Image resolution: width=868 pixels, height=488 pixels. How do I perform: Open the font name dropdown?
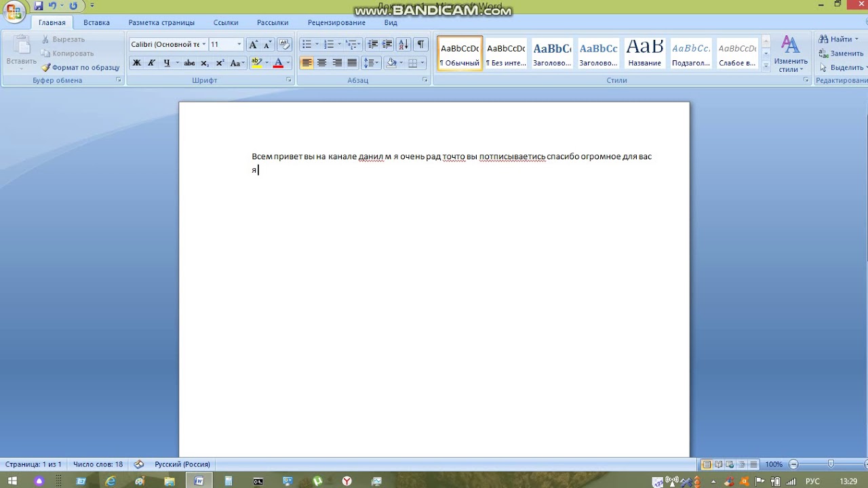tap(203, 45)
